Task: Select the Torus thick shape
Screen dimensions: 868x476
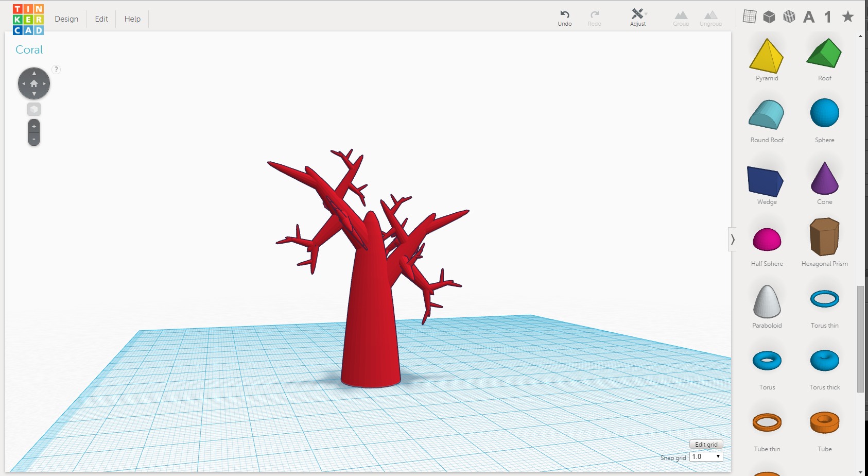Action: 825,361
